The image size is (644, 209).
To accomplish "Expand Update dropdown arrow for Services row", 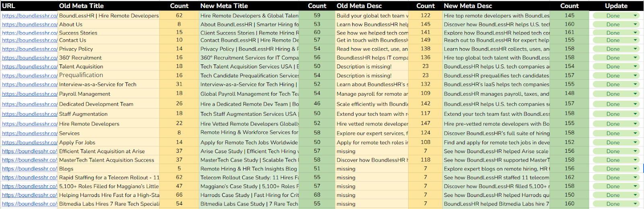I will click(x=635, y=133).
